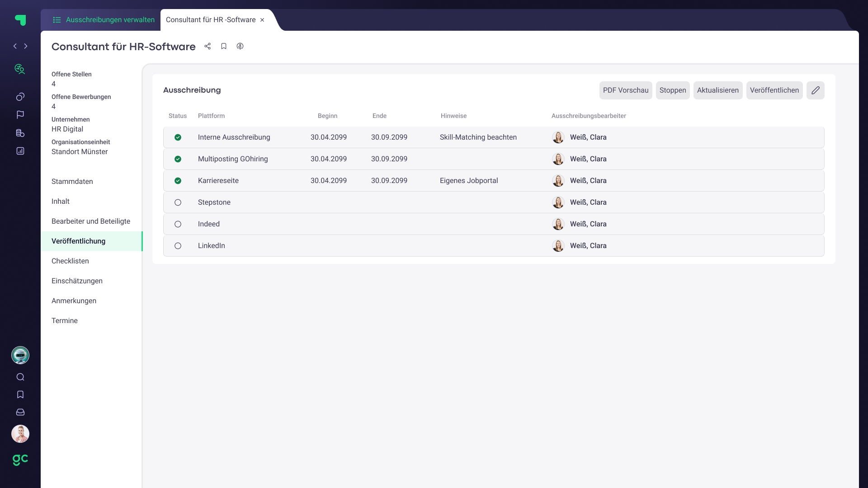Click the robot assistant avatar in the sidebar
The image size is (868, 488).
[20, 355]
